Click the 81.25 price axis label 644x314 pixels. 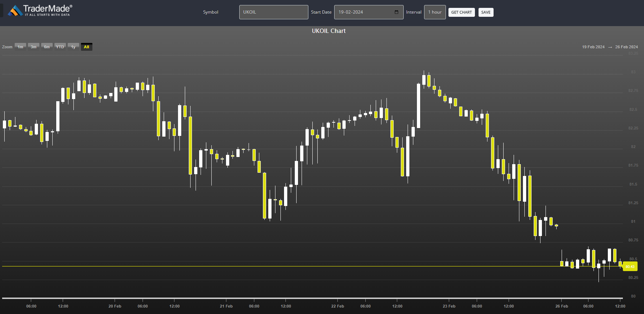pos(633,203)
